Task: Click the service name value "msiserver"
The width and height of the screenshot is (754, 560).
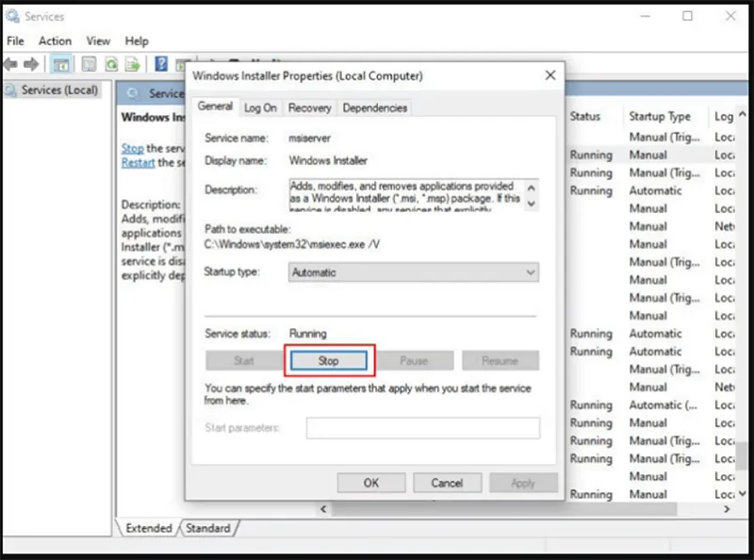Action: tap(310, 138)
